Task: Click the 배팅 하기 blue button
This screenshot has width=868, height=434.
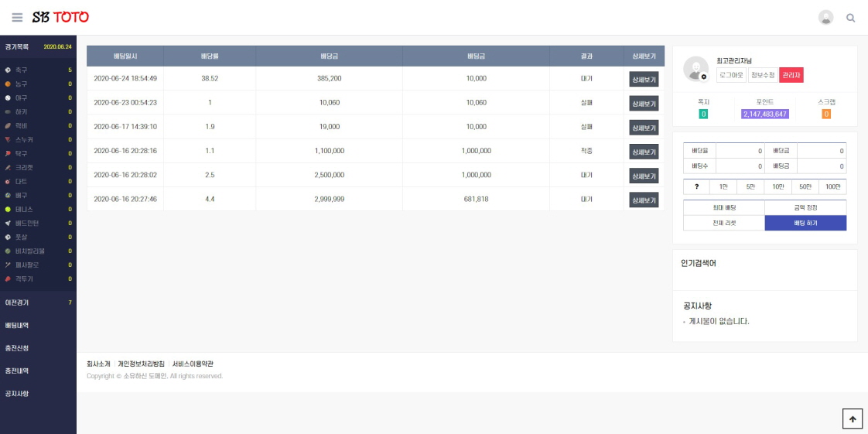Action: pos(805,223)
